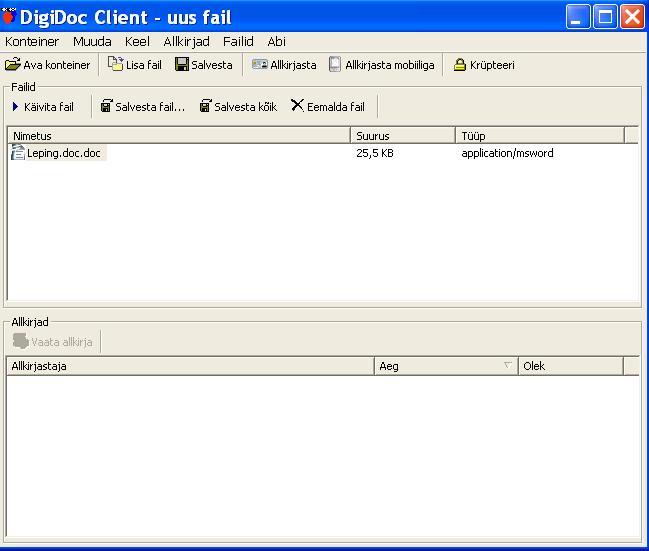Click the Krüpteeri padlock icon
This screenshot has width=649, height=551.
[x=460, y=65]
